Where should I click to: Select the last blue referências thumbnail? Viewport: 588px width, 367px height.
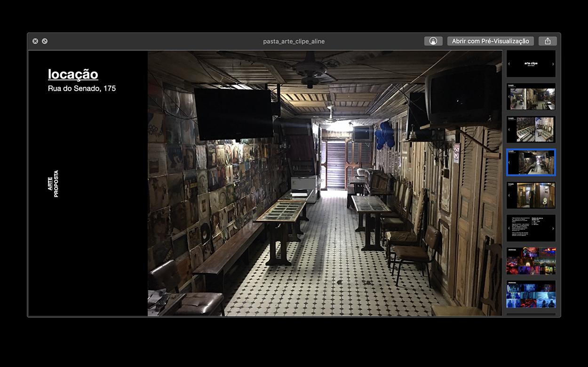(x=531, y=295)
